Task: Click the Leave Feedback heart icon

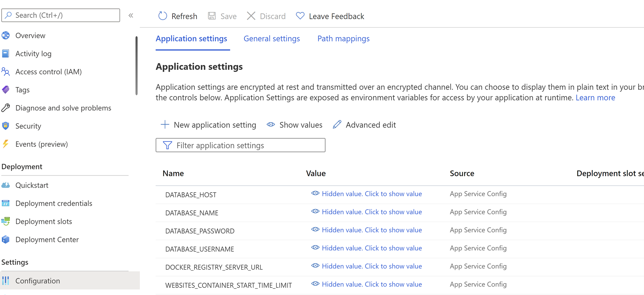Action: tap(300, 16)
